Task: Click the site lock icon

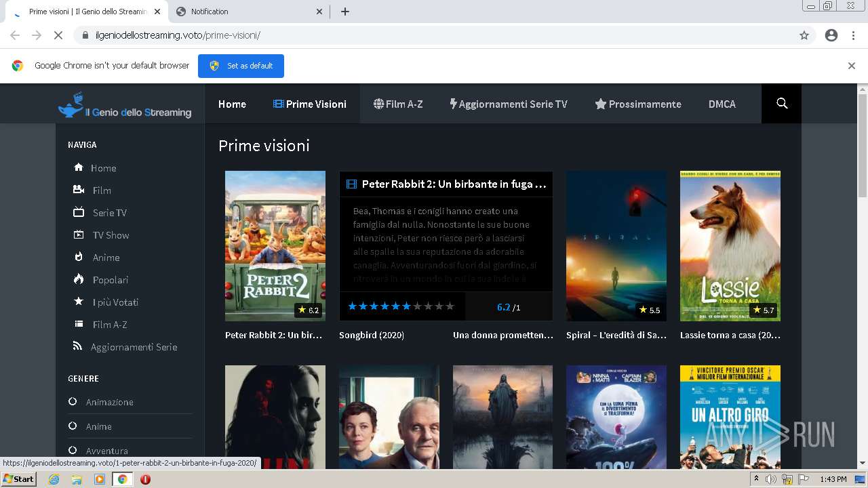Action: [85, 35]
